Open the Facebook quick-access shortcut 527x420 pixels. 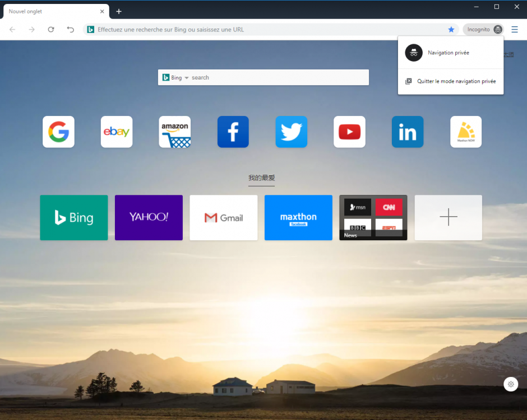[x=233, y=132]
